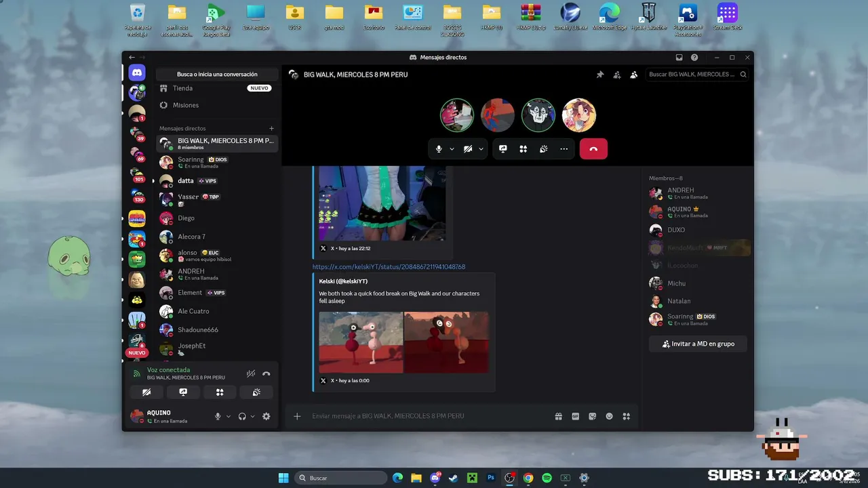Open Discord inbox icon in title bar
Viewport: 868px width, 488px height.
pos(679,58)
